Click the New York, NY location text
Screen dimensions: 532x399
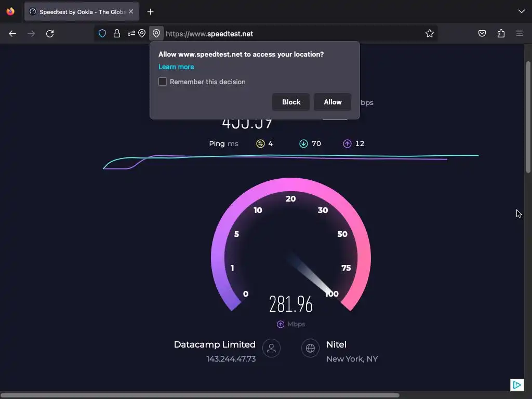click(x=352, y=359)
